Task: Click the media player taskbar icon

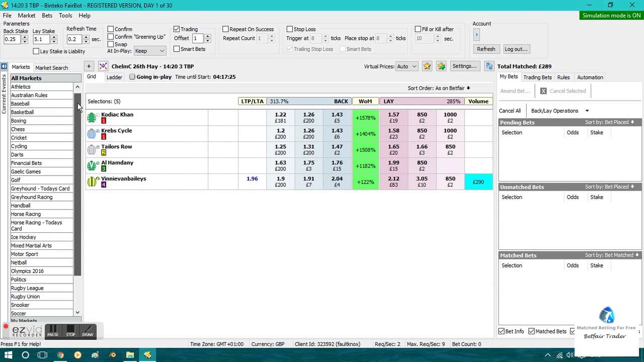Action: point(77,355)
